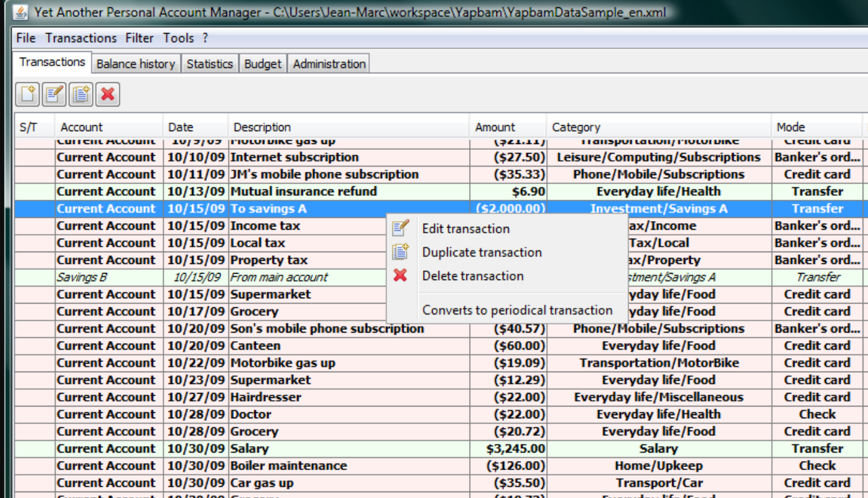This screenshot has height=498, width=868.
Task: Open the File menu
Action: [26, 38]
